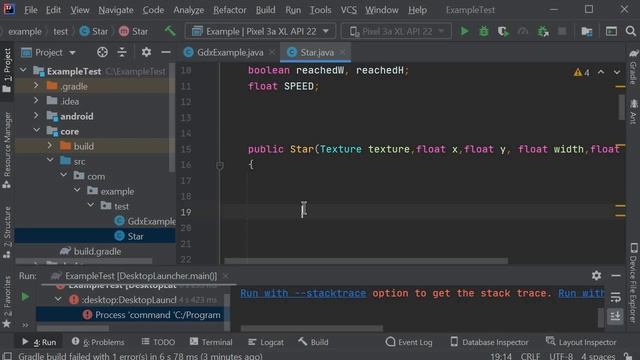640x360 pixels.
Task: Locate current file with crosshair icon
Action: [102, 52]
